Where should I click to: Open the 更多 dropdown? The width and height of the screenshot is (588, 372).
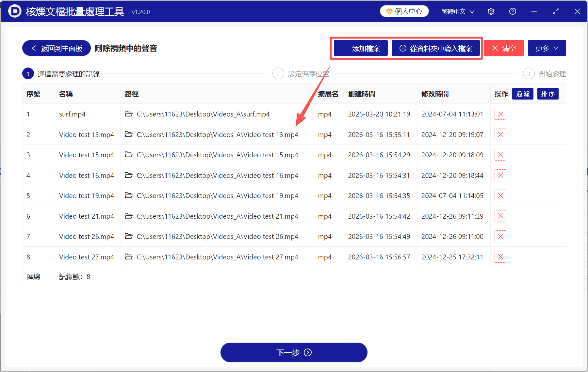pos(547,48)
